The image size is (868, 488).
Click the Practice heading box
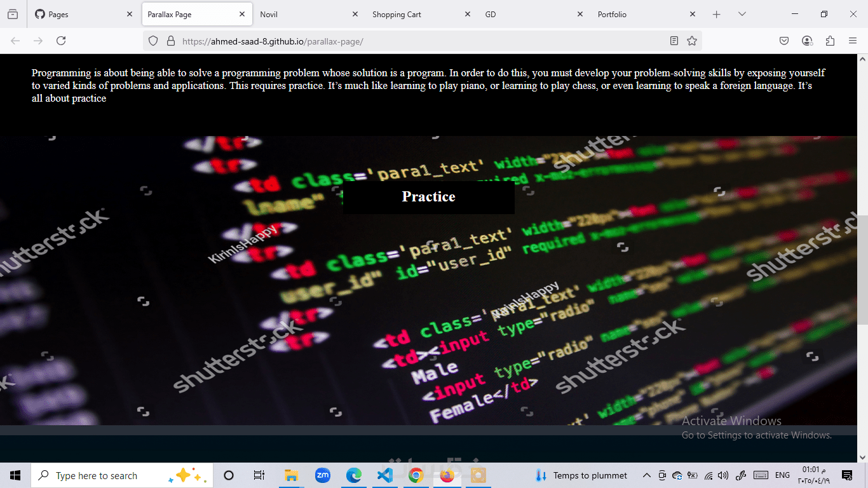pyautogui.click(x=429, y=197)
